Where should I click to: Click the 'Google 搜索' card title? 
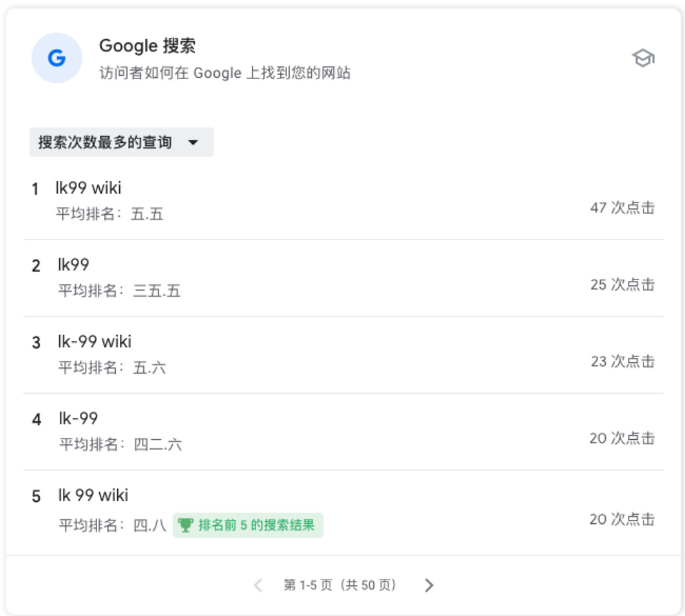pos(147,46)
